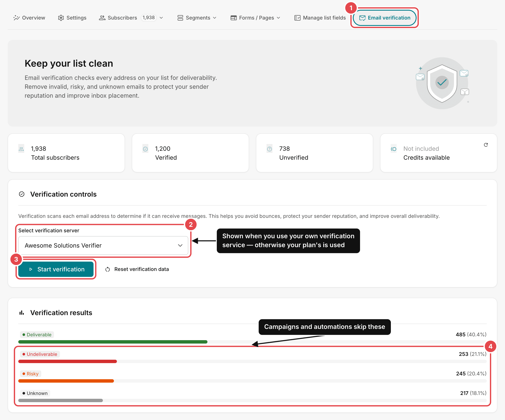
Task: Click the play icon in Start verification
Action: point(31,269)
